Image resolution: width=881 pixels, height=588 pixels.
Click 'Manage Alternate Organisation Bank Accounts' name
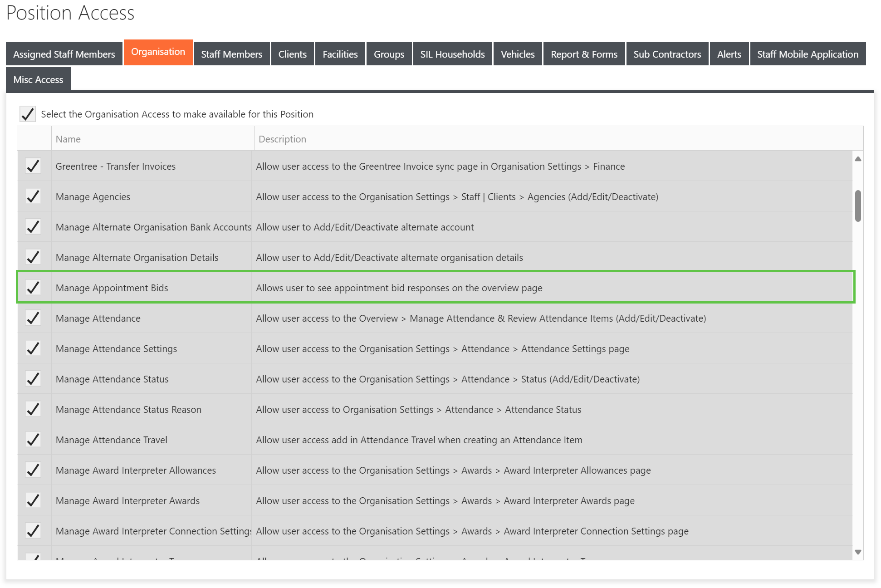tap(153, 227)
